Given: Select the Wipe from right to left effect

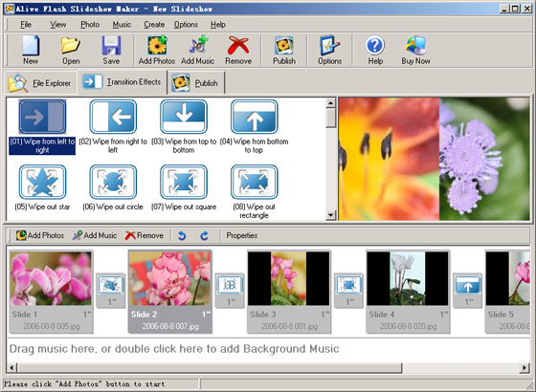Looking at the screenshot, I should [x=113, y=126].
